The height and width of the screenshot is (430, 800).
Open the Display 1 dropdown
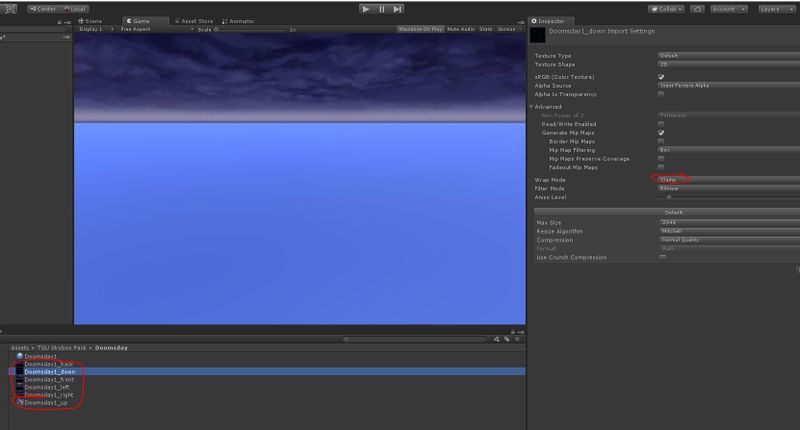tap(95, 29)
